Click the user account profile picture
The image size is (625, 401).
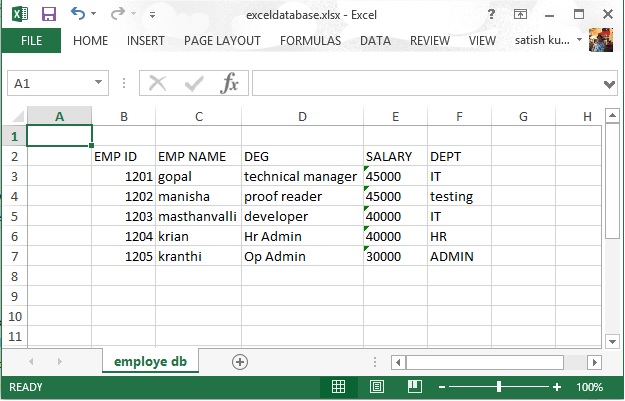click(x=600, y=42)
